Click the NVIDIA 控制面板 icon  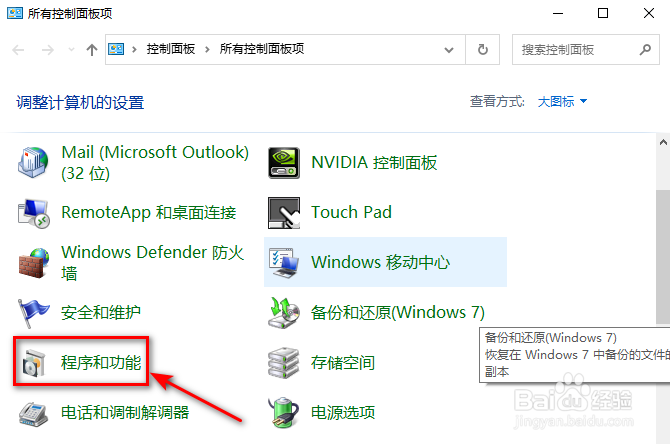[284, 162]
